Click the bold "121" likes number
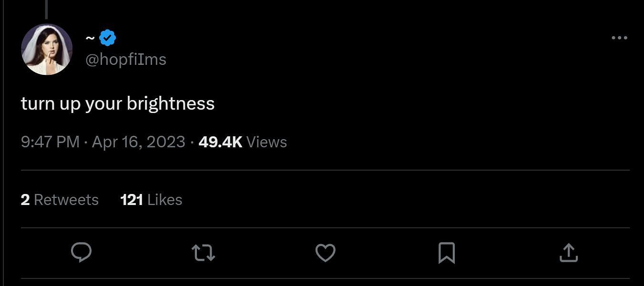 132,199
